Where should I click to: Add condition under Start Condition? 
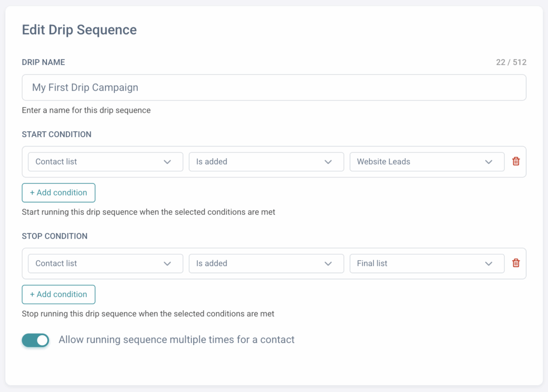(x=58, y=193)
